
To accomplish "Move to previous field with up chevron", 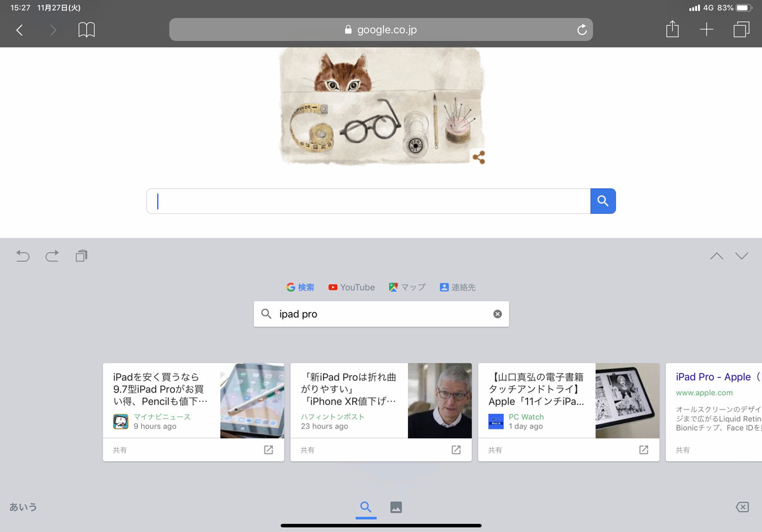I will (716, 256).
